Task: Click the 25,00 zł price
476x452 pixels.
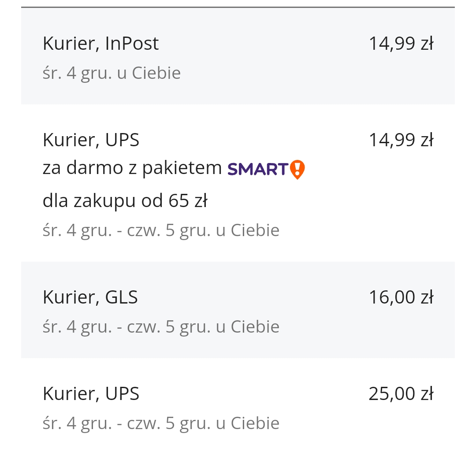Action: 401,393
